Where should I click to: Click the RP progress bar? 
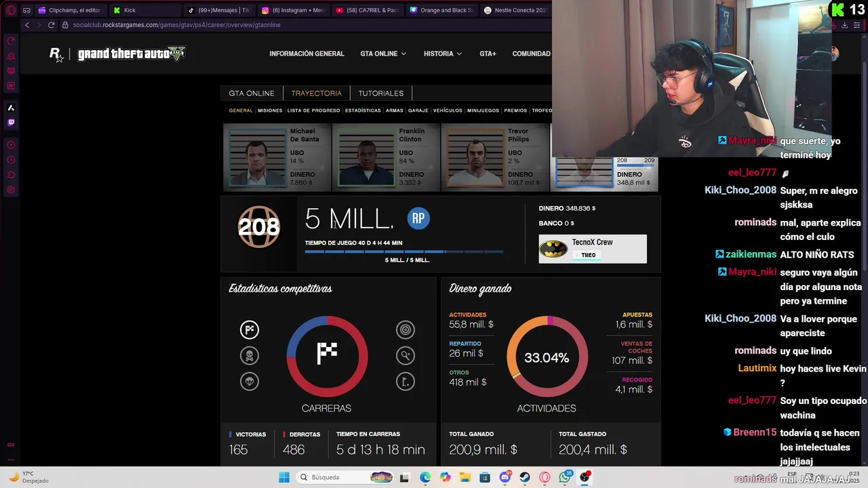click(x=404, y=251)
